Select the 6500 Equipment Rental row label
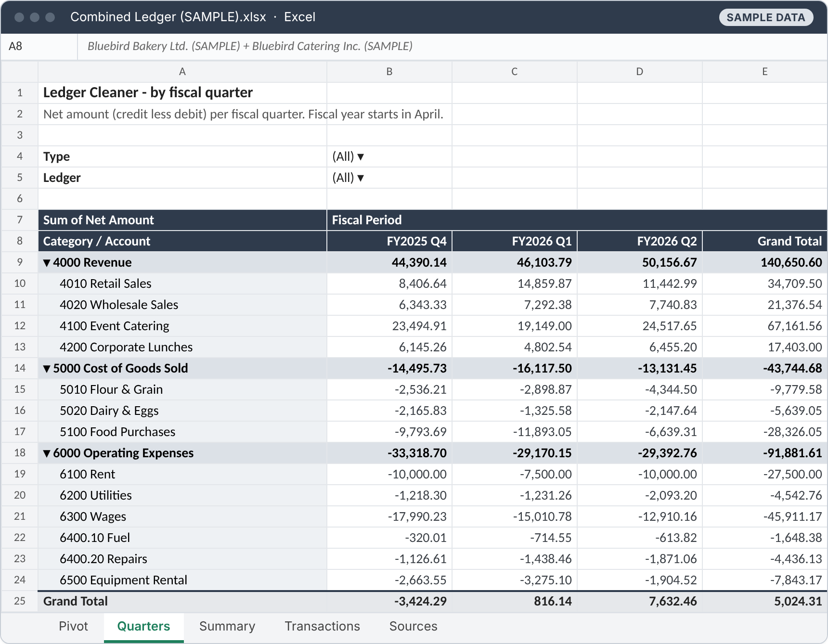The height and width of the screenshot is (644, 828). tap(182, 580)
